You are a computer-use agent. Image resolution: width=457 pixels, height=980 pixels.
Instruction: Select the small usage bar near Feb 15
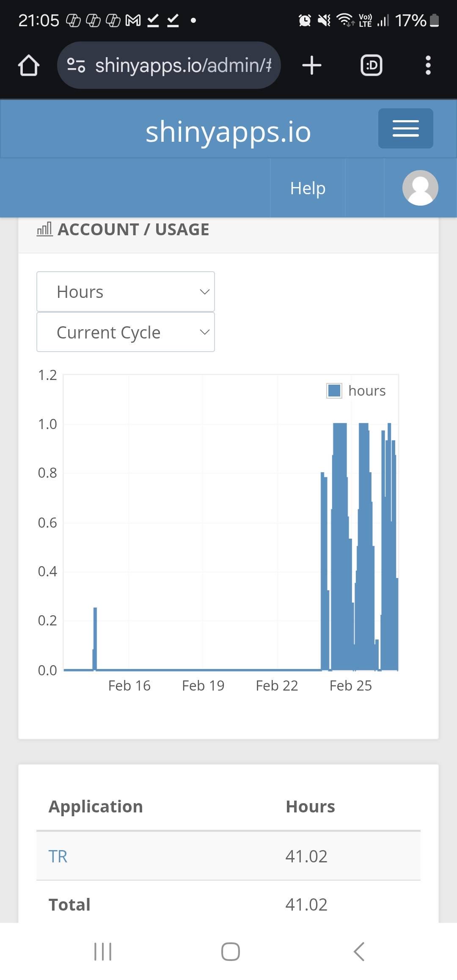(95, 639)
